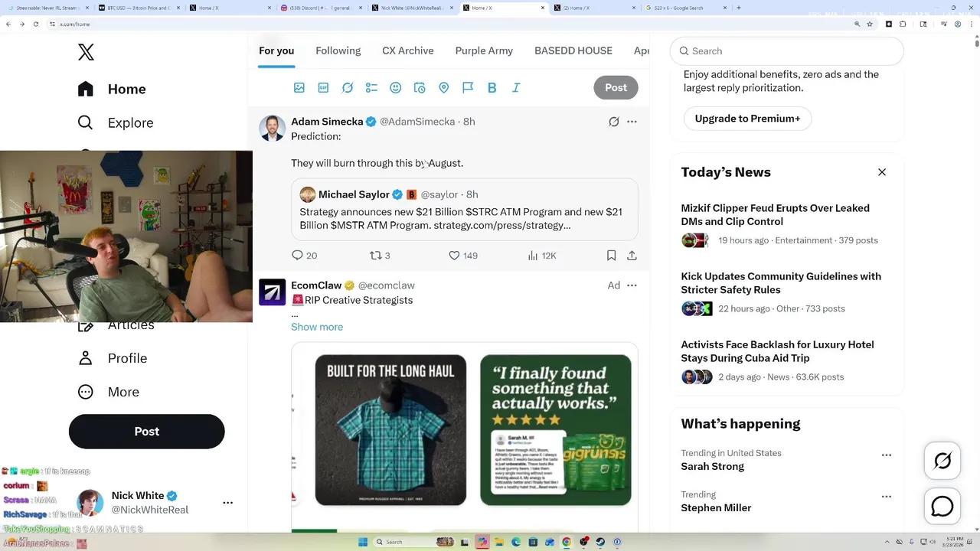Expand EcomClaw post with Show more
The width and height of the screenshot is (980, 551).
point(317,327)
